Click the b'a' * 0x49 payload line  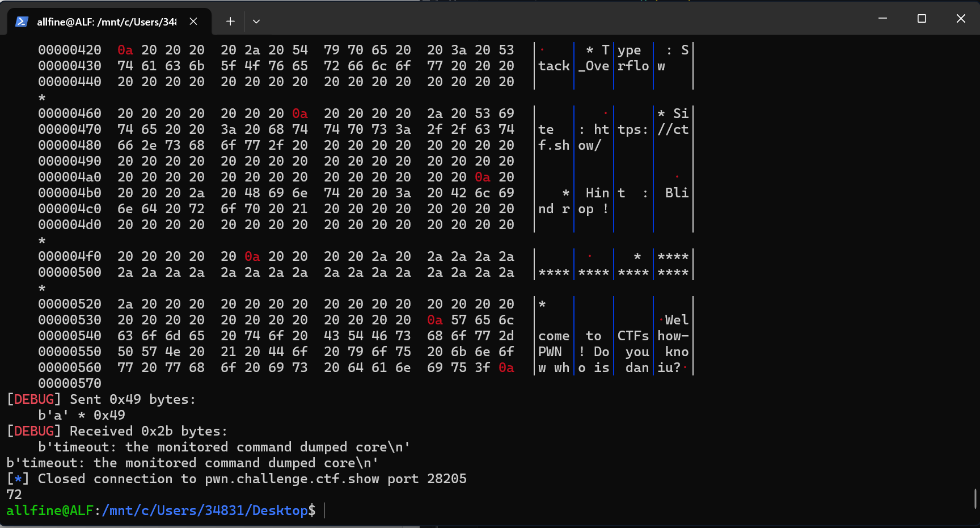click(x=82, y=415)
